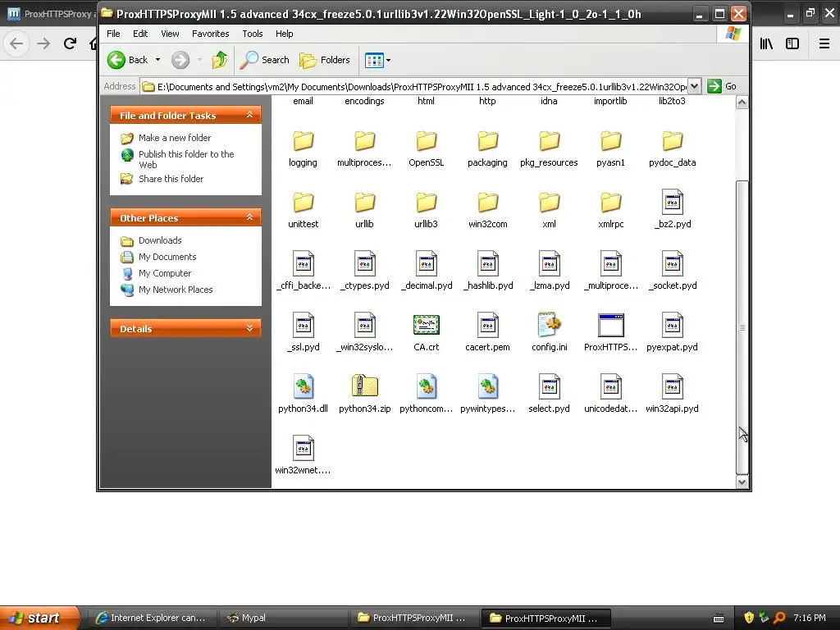Click the Go button
The image size is (840, 630).
pos(723,86)
